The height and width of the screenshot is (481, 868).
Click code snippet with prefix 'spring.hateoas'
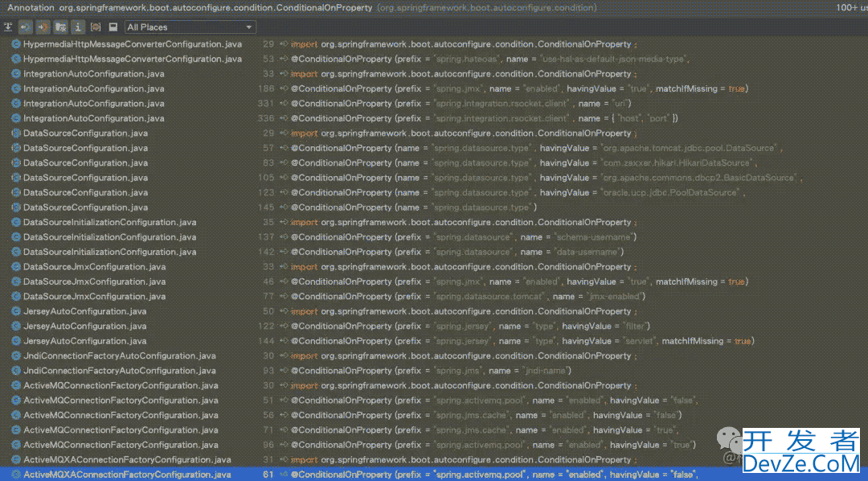[x=491, y=59]
